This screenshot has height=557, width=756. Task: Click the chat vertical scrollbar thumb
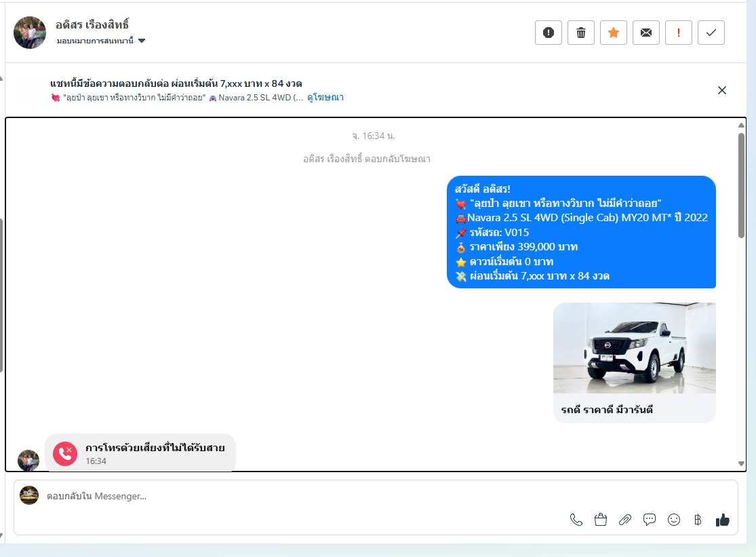[x=741, y=185]
